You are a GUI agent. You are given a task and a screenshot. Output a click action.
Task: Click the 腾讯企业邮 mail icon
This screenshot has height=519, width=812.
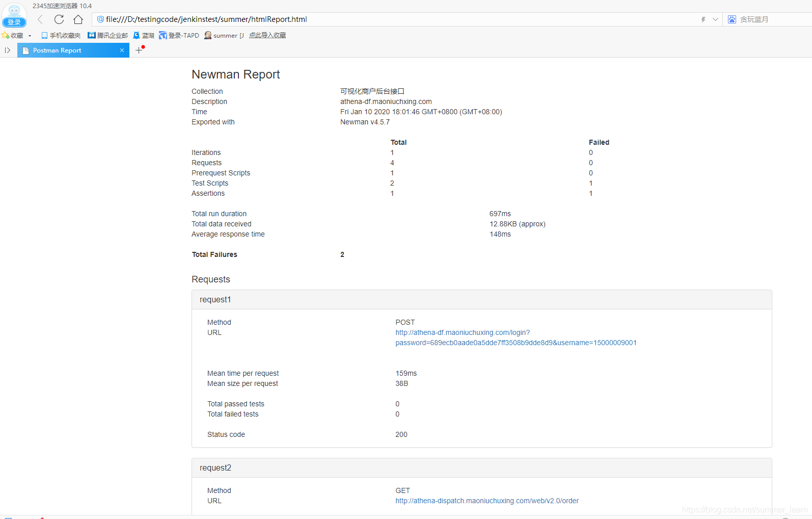92,35
